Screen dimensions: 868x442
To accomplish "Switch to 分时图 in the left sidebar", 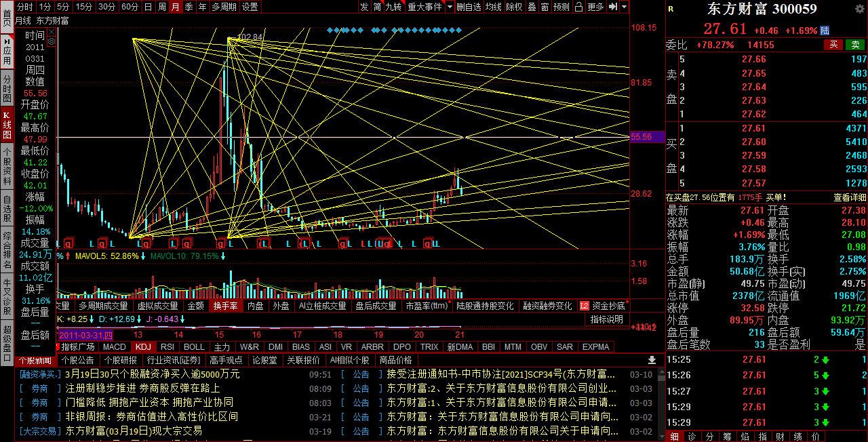I will tap(7, 88).
